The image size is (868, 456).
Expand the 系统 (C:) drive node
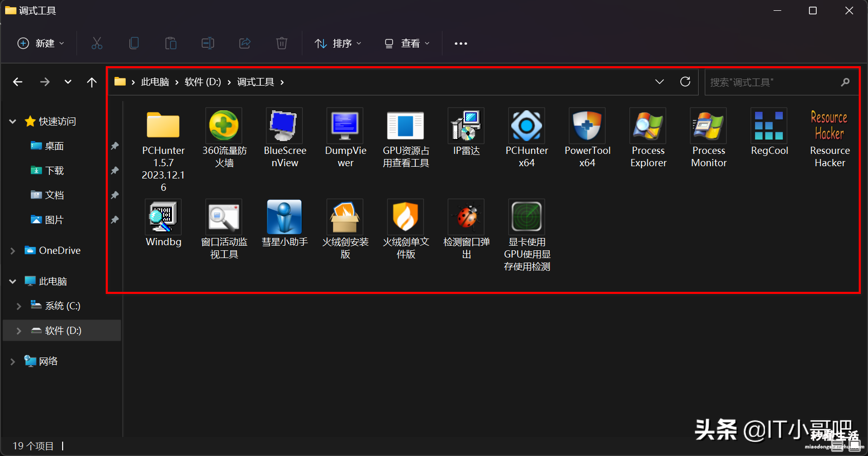[19, 306]
